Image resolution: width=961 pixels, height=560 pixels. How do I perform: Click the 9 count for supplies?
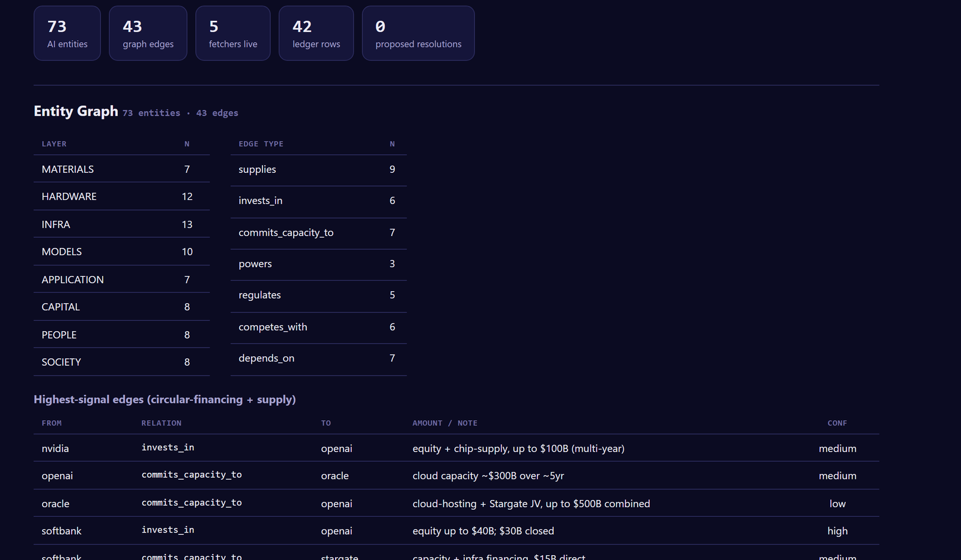(392, 170)
